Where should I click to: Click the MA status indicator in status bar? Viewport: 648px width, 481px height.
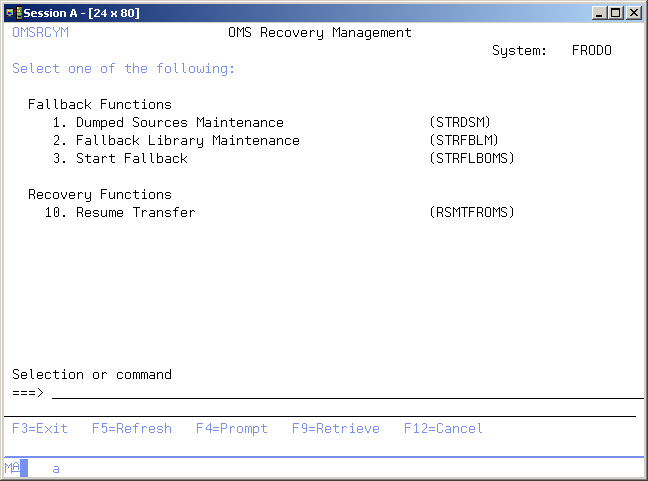coord(12,467)
